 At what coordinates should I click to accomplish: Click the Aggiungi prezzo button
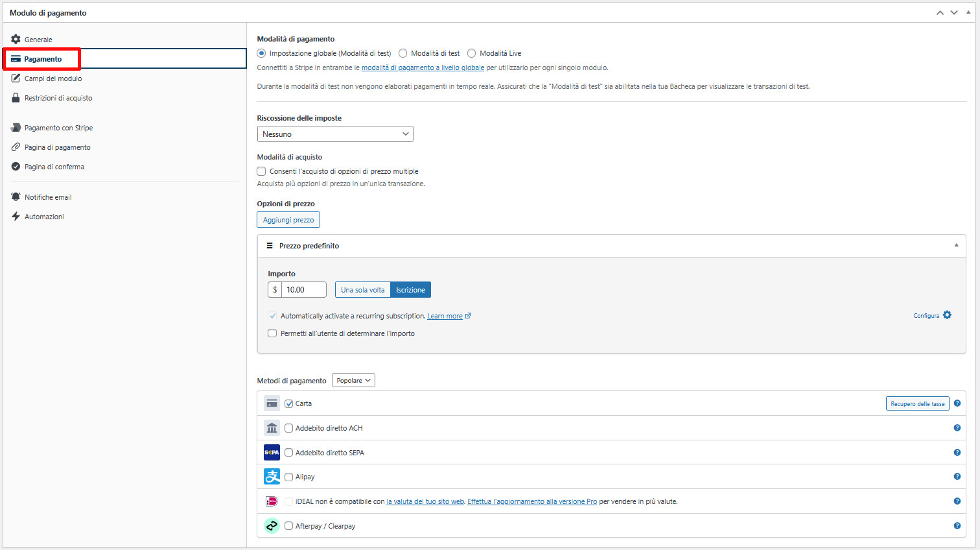click(288, 219)
